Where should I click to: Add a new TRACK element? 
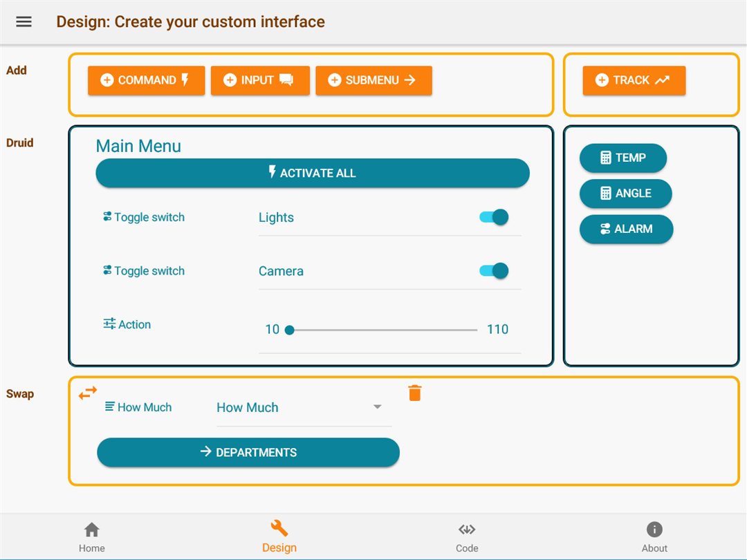click(634, 80)
